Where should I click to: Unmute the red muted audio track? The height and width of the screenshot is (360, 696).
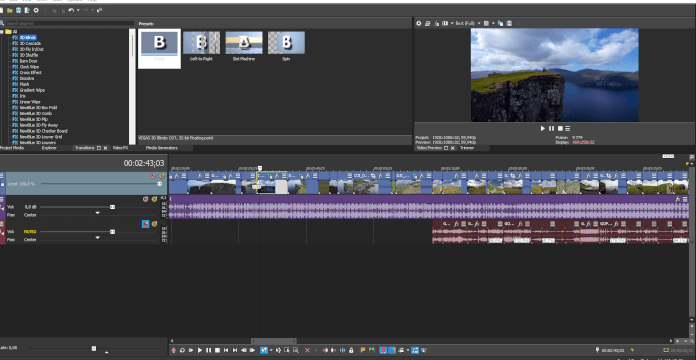(146, 224)
